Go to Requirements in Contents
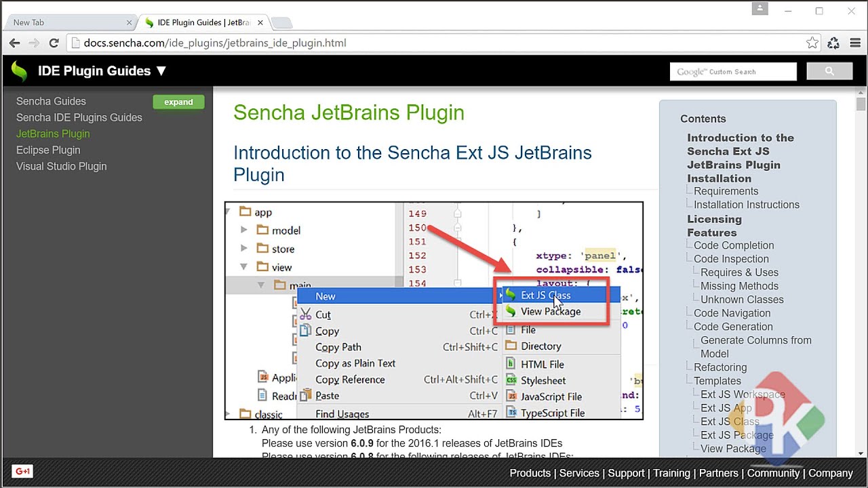Image resolution: width=868 pixels, height=488 pixels. (726, 191)
